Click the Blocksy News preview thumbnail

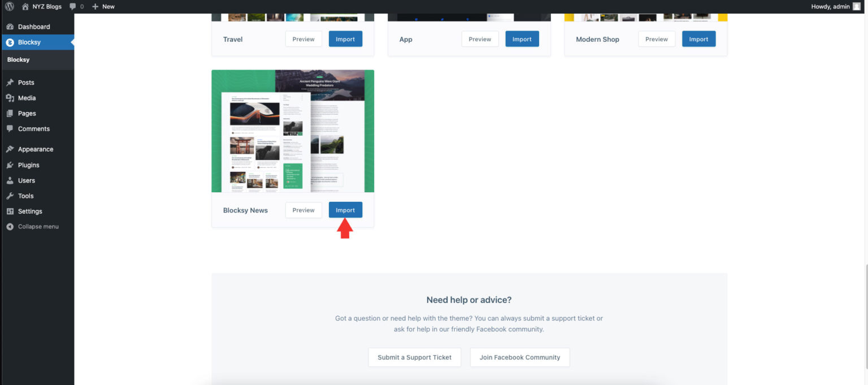(x=292, y=131)
